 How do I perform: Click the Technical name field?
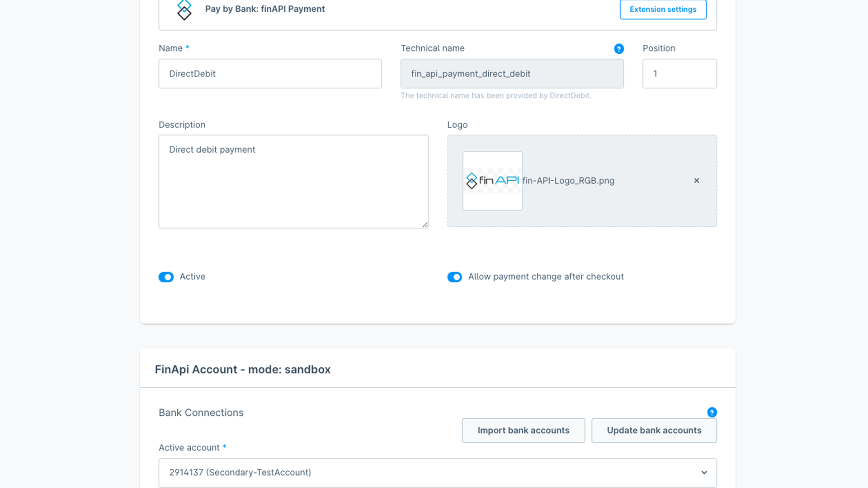[x=512, y=74]
